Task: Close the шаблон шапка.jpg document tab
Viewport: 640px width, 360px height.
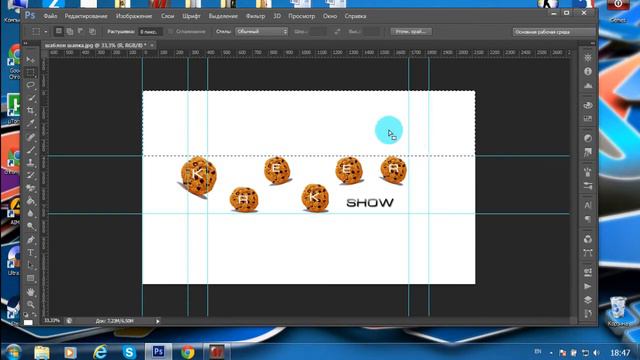Action: (x=152, y=45)
